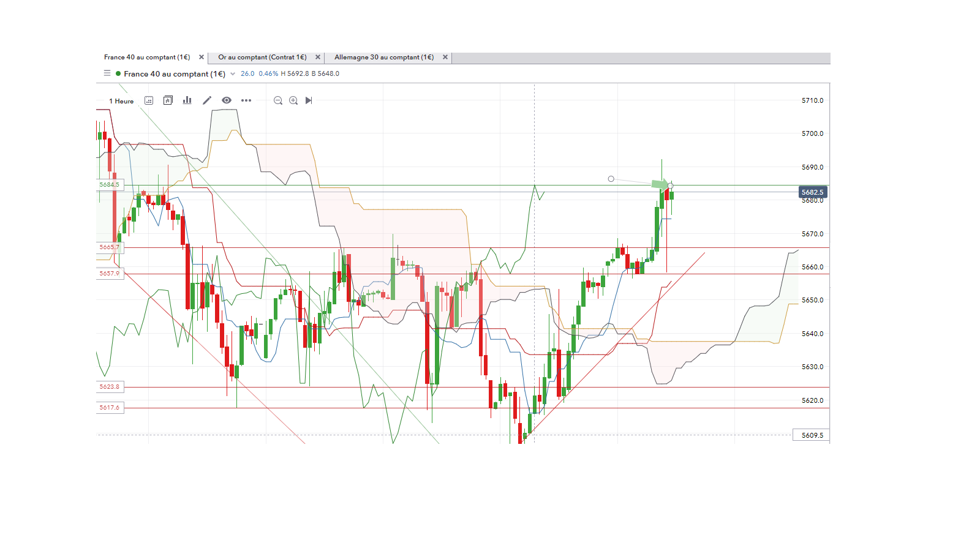Click the 5710.0 price axis label
The width and height of the screenshot is (980, 551).
pos(813,100)
